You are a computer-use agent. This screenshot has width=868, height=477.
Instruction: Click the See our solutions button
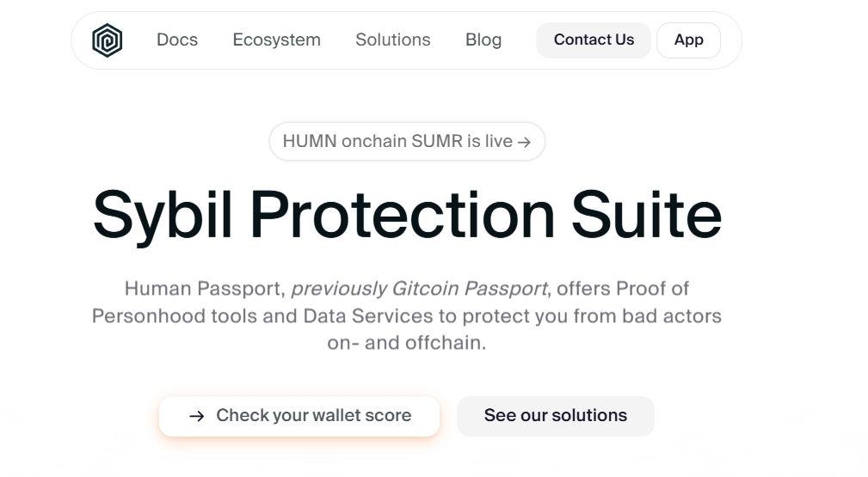[555, 416]
